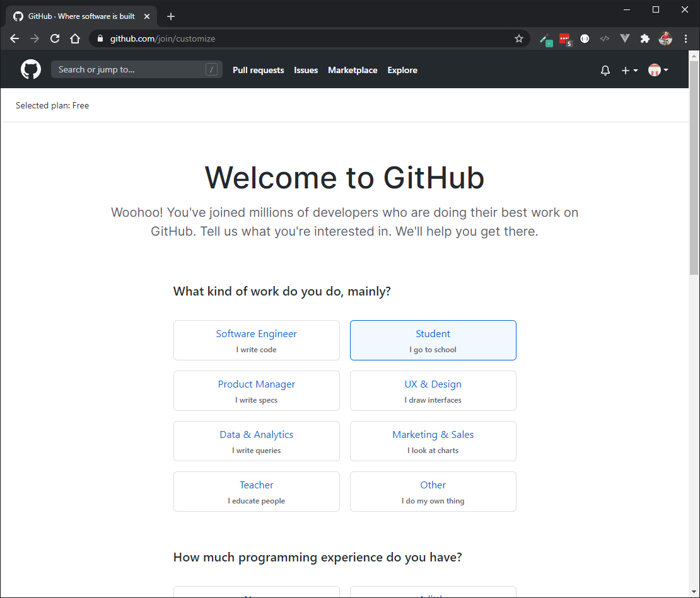Click the page vertical scrollbar thumb
Viewport: 700px width, 598px height.
click(694, 168)
